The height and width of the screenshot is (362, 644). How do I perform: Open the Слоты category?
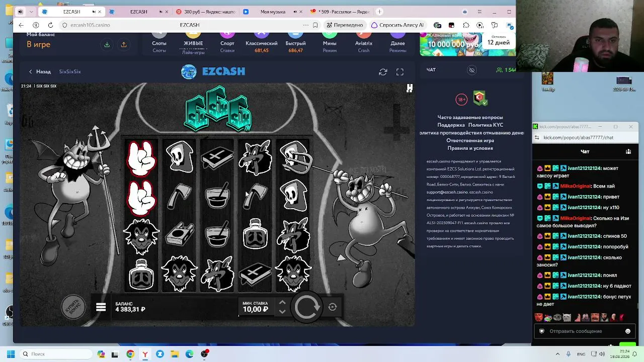point(159,43)
